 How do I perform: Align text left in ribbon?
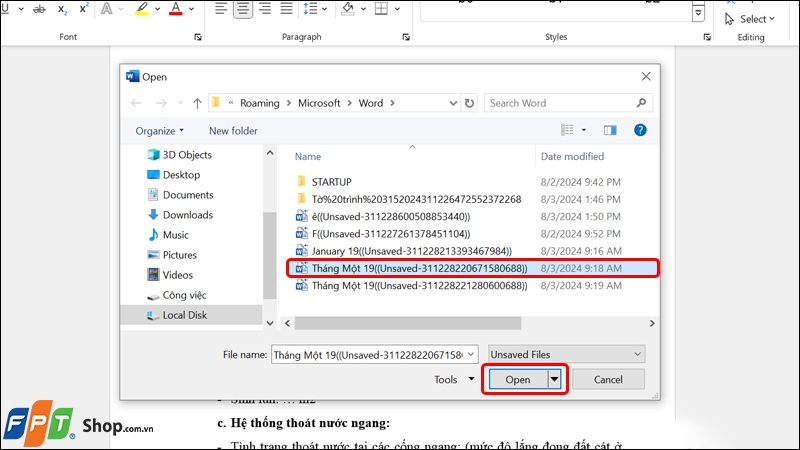click(x=220, y=9)
